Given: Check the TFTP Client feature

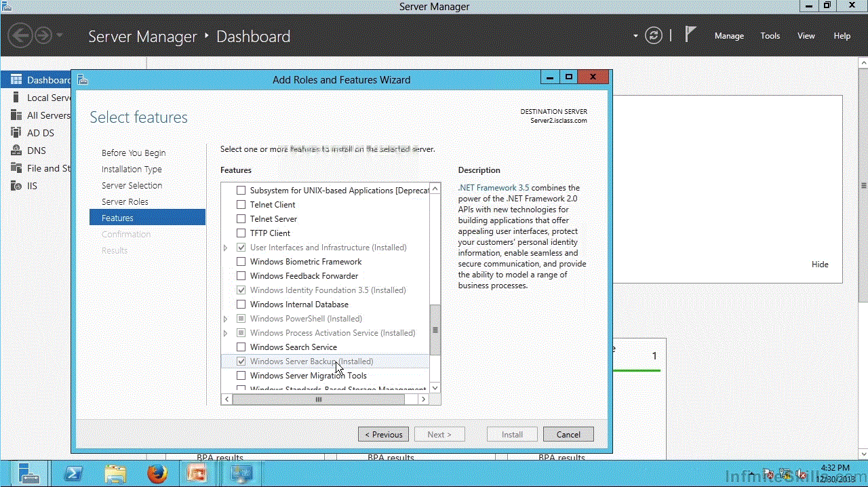Looking at the screenshot, I should 241,233.
